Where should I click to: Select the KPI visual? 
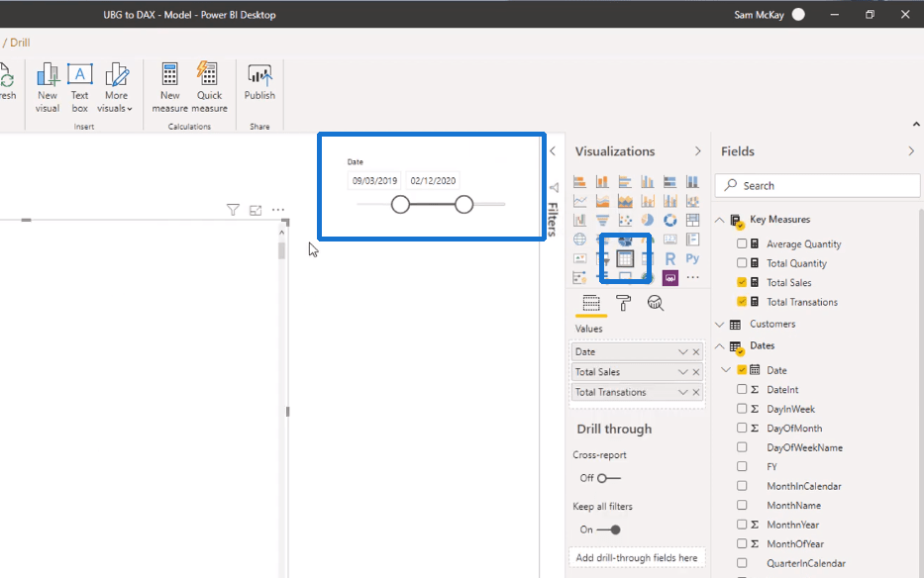click(x=580, y=258)
